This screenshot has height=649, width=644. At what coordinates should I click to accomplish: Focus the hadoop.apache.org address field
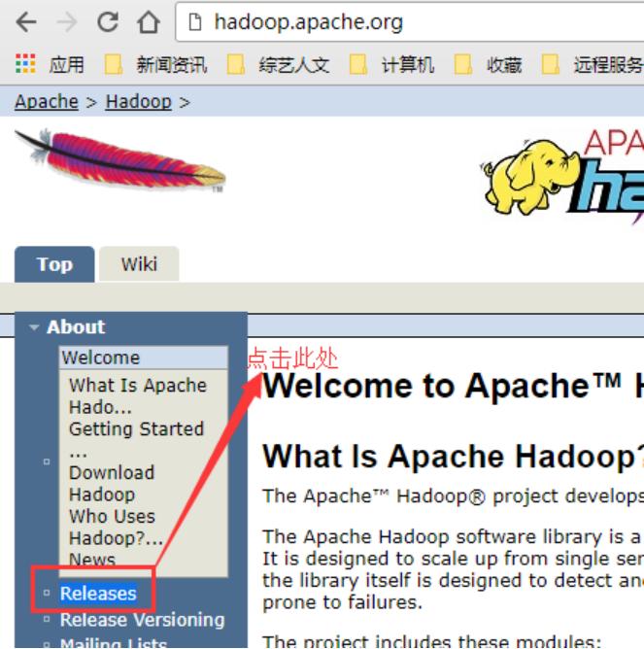410,22
